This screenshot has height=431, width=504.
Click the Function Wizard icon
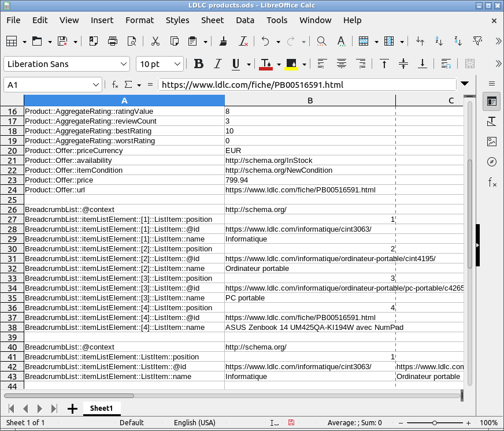coord(115,85)
